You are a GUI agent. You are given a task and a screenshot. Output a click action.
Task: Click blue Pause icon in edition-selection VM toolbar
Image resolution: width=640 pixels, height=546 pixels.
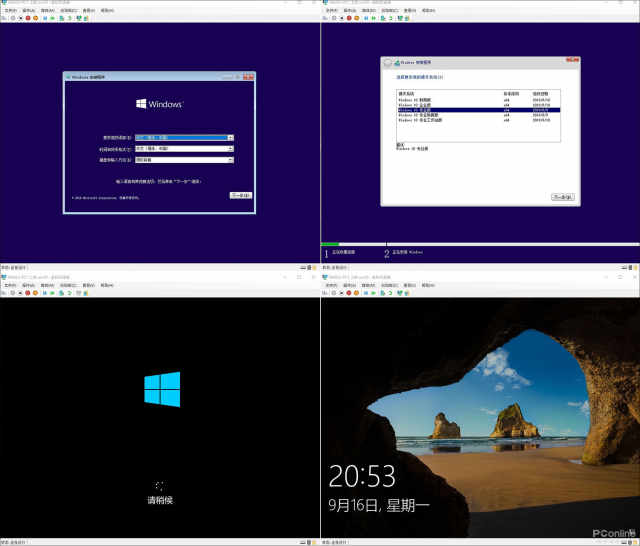(366, 18)
